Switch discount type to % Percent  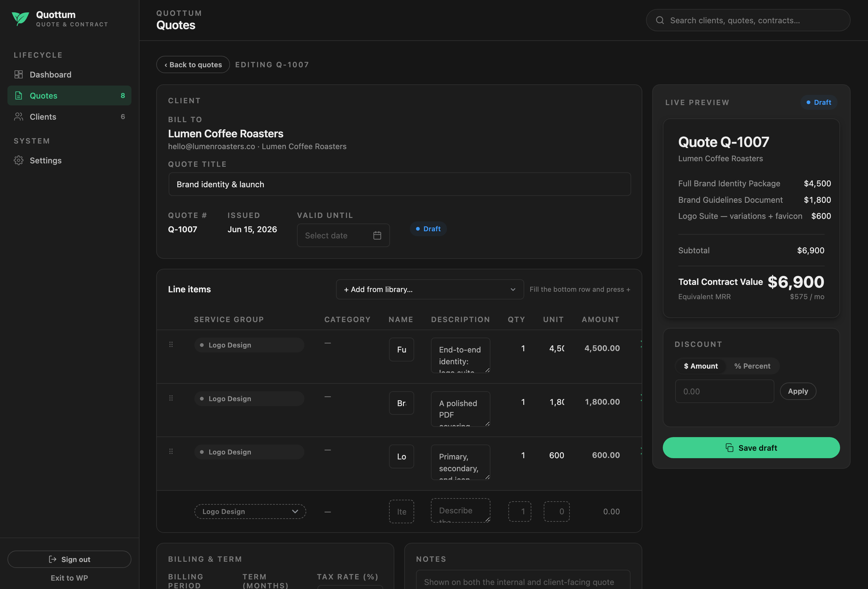coord(752,366)
